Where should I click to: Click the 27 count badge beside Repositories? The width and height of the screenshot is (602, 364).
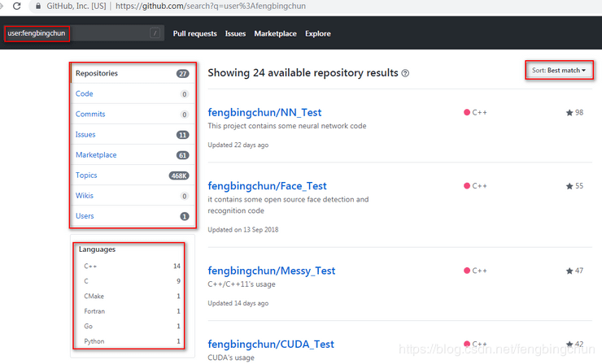coord(183,74)
